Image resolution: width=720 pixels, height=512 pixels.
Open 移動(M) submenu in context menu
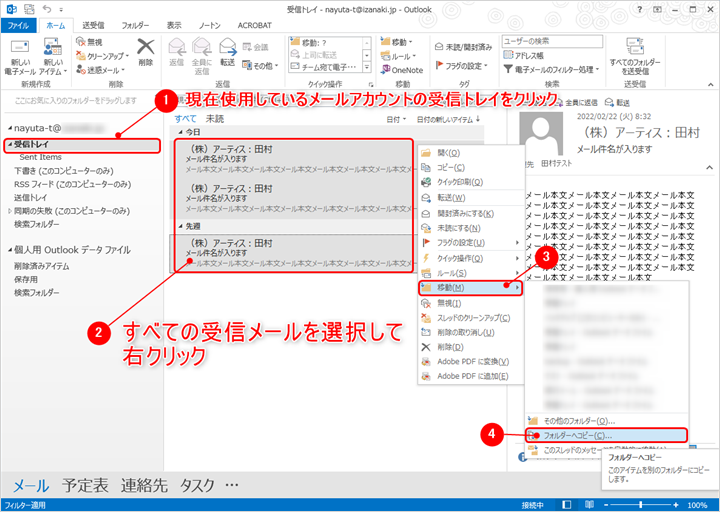(x=470, y=287)
